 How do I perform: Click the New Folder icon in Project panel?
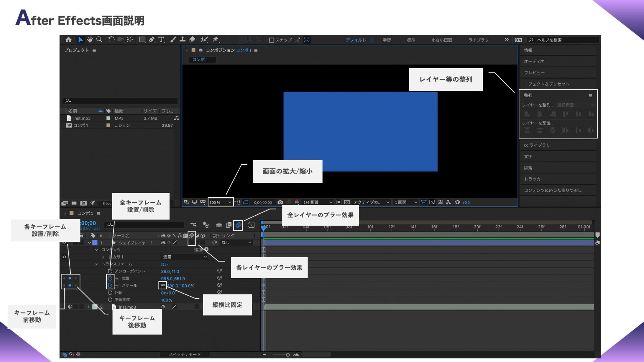[74, 203]
